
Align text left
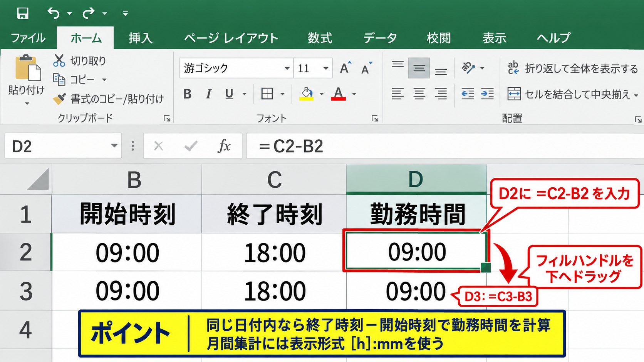[398, 93]
